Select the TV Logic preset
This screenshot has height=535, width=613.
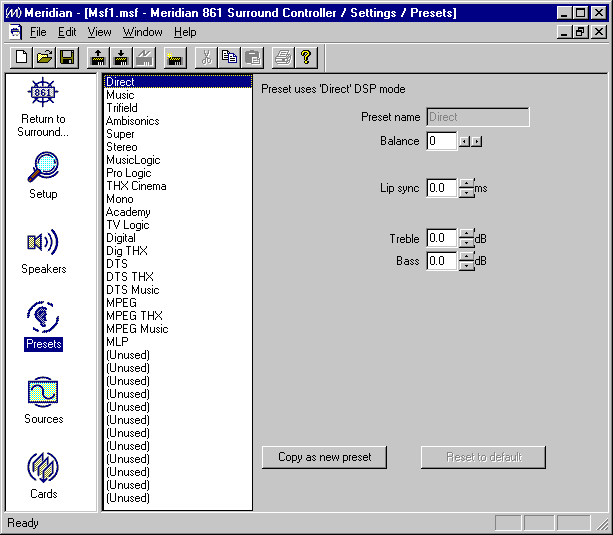pyautogui.click(x=178, y=225)
